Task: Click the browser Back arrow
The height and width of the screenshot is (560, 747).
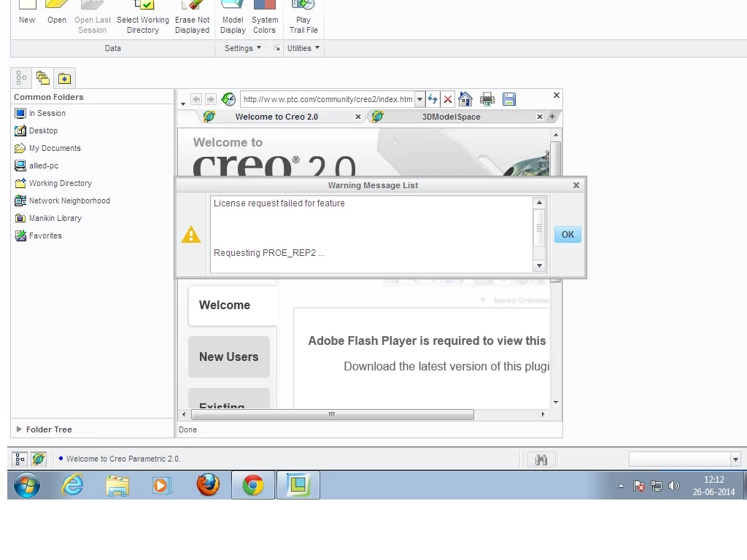Action: (x=196, y=99)
